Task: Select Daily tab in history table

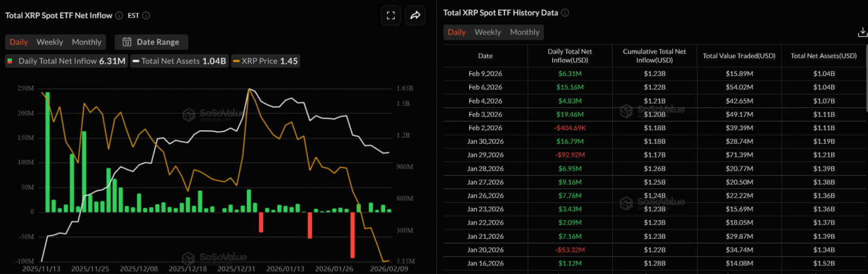Action: point(456,32)
